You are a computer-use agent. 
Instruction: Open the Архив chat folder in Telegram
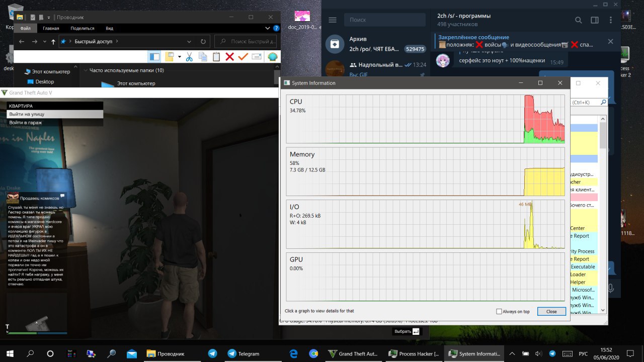(x=376, y=44)
